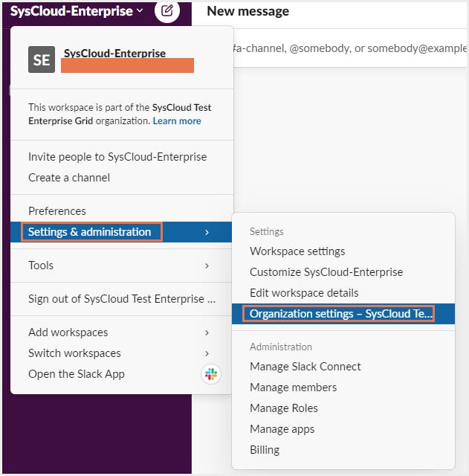469x476 pixels.
Task: Click the Slack logo icon
Action: coord(211,374)
